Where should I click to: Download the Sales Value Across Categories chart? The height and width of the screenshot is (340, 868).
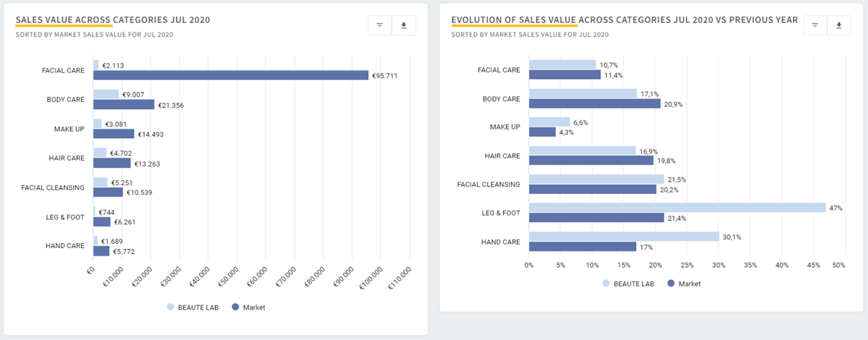click(404, 26)
